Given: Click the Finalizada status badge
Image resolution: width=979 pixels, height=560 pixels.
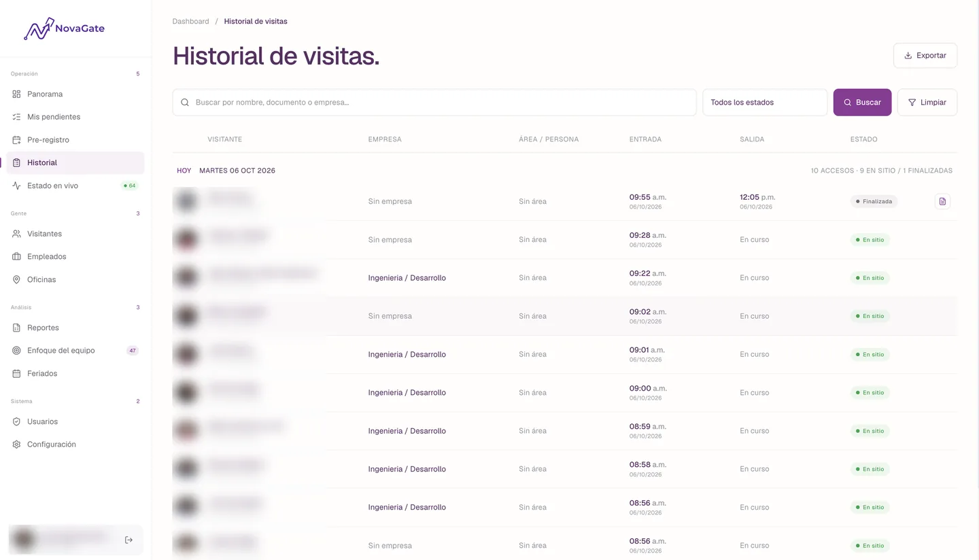Looking at the screenshot, I should [874, 201].
